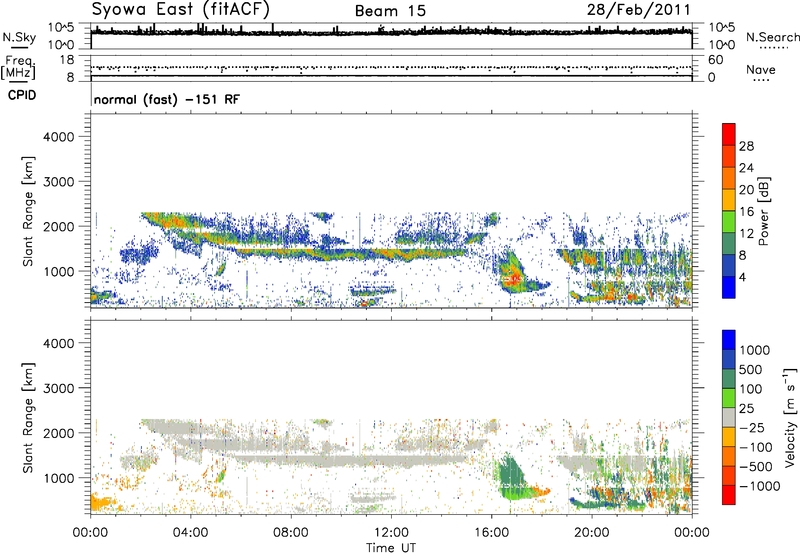Select the 'N.Sky' axis label

(x=19, y=37)
